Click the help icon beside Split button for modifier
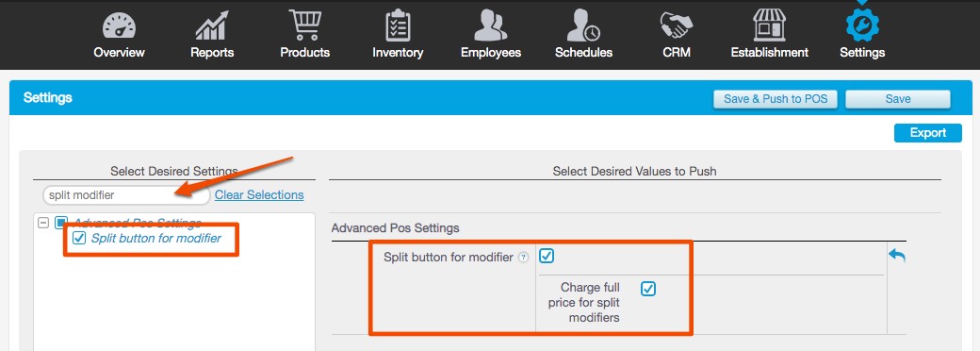The image size is (980, 351). point(524,258)
